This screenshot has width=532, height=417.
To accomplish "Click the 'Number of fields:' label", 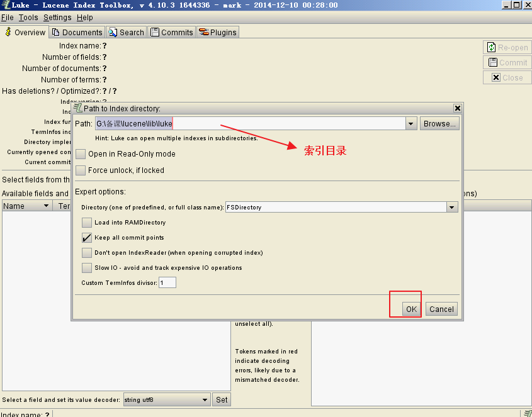I will (71, 57).
